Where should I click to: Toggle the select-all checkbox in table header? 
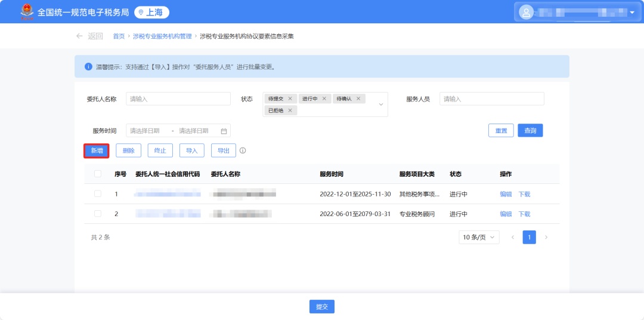tap(98, 174)
